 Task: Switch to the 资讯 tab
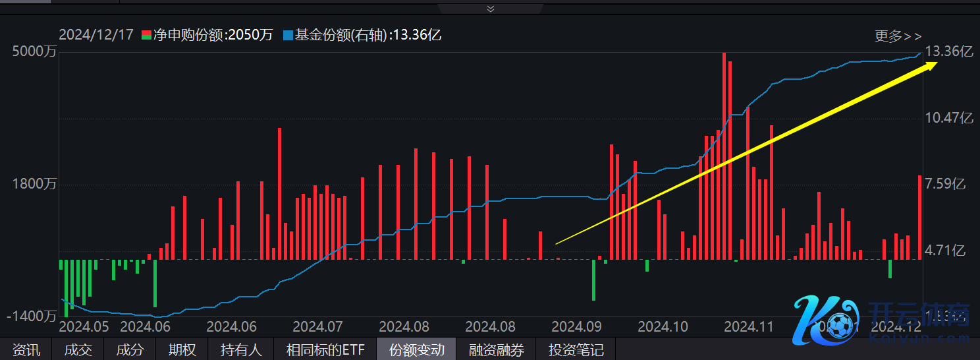[26, 349]
